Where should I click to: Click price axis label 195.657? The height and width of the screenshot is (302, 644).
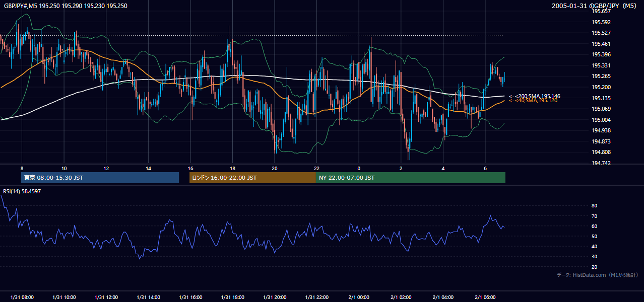[x=601, y=11]
